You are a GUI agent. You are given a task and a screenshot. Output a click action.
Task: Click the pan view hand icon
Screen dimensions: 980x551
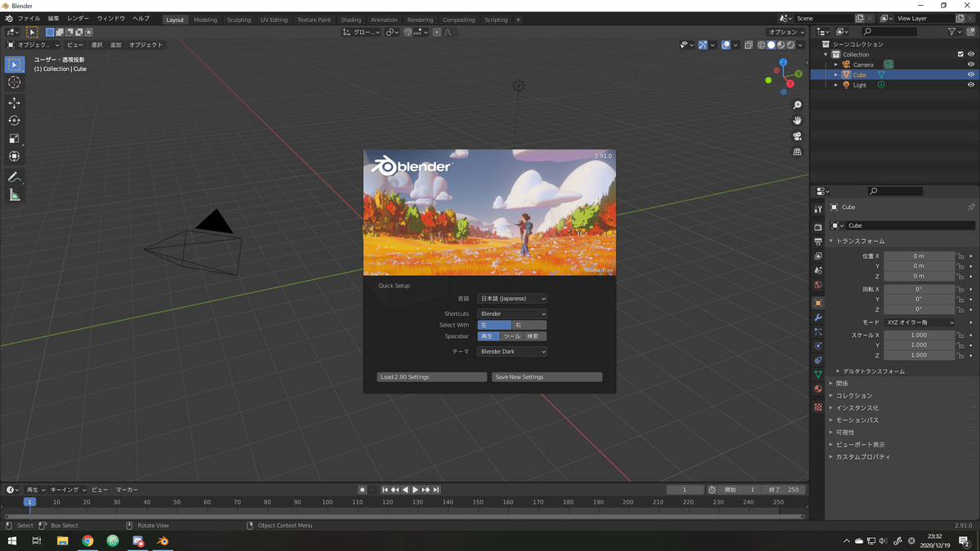pos(797,121)
